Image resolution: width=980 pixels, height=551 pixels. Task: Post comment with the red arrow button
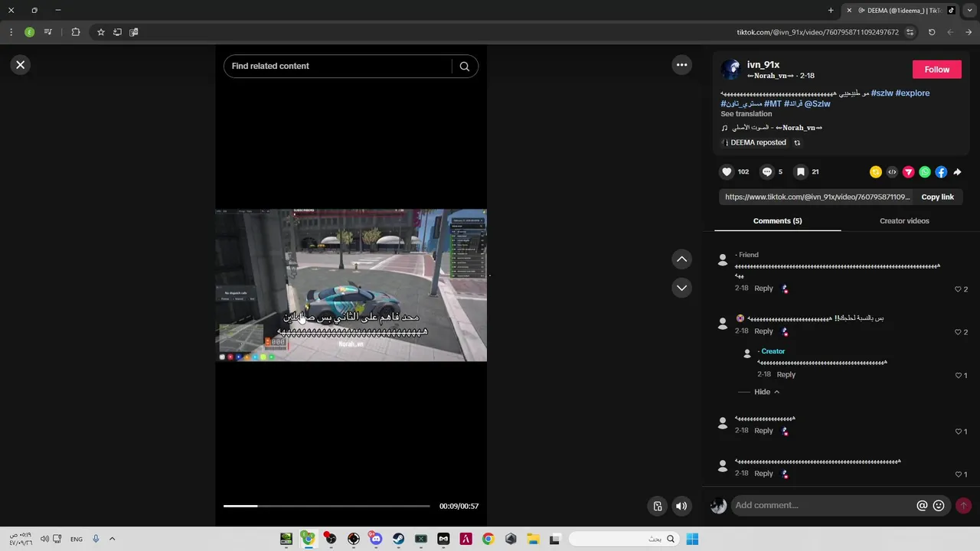pyautogui.click(x=963, y=506)
